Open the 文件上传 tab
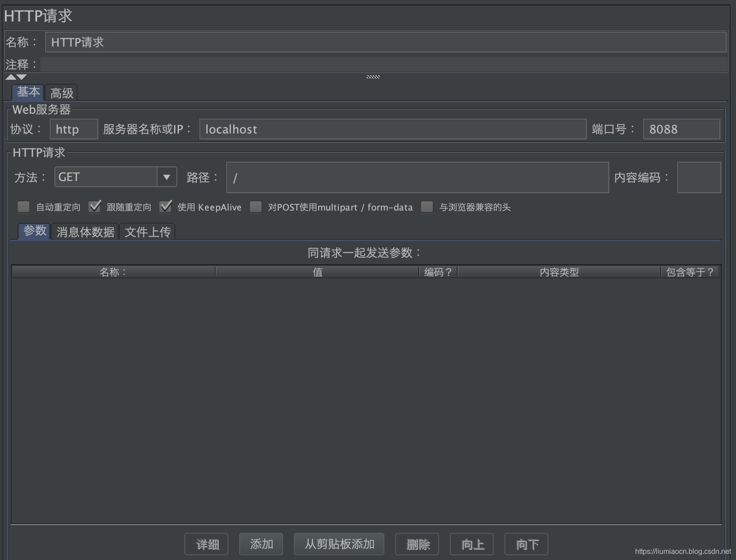 pyautogui.click(x=147, y=232)
